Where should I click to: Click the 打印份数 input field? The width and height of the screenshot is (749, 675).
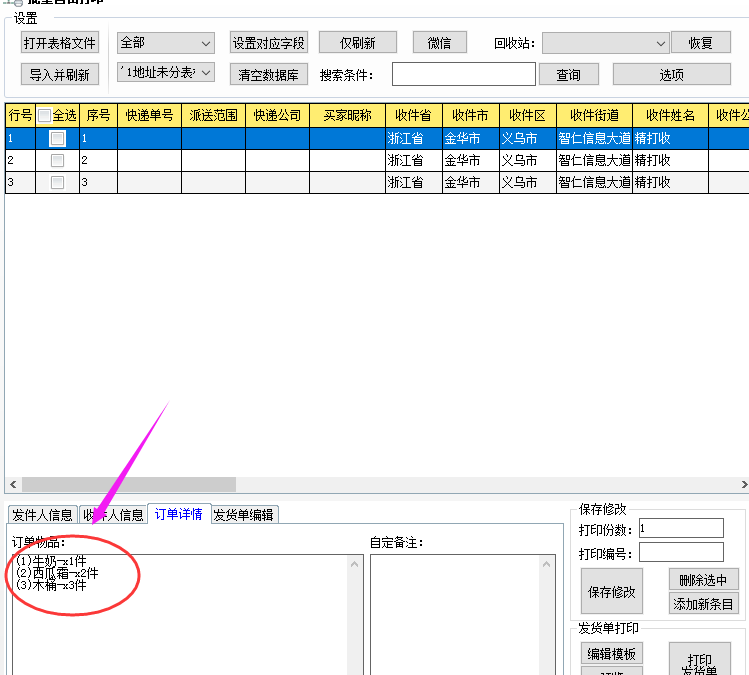click(680, 528)
